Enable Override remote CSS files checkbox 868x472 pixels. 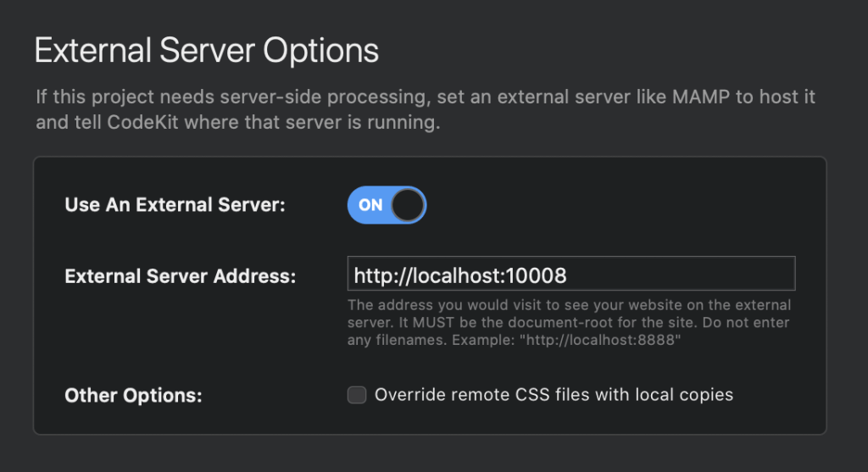coord(357,395)
